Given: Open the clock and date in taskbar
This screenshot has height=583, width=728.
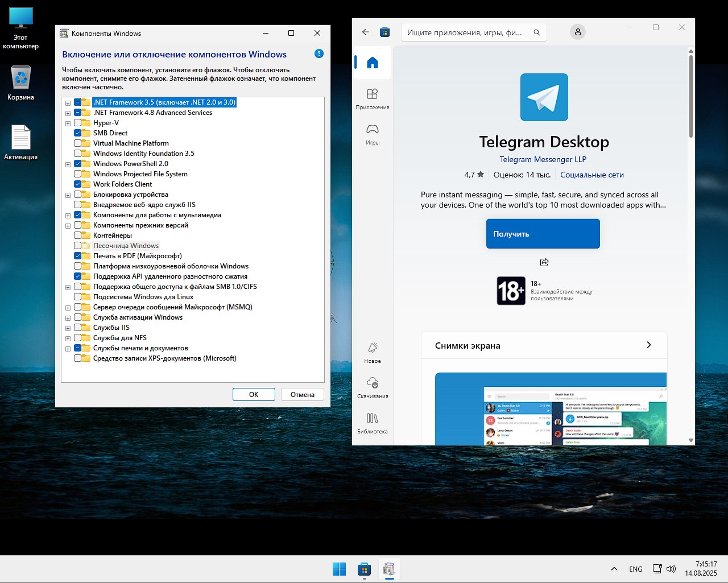Looking at the screenshot, I should (701, 569).
